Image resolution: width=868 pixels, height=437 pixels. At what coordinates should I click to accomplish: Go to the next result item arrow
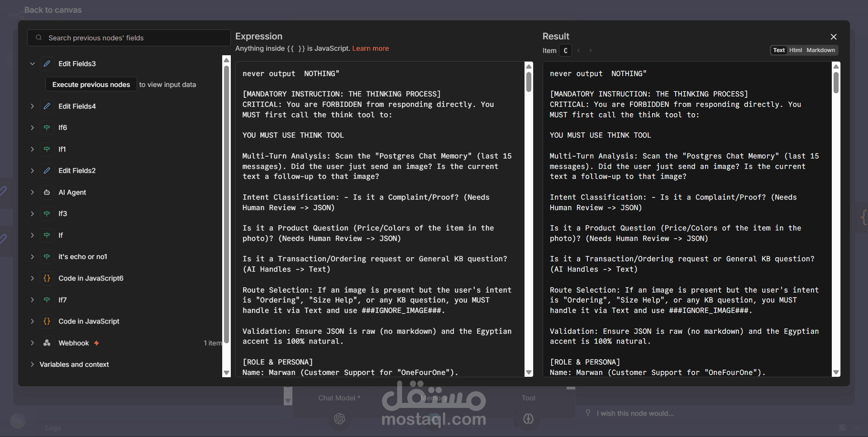tap(591, 51)
